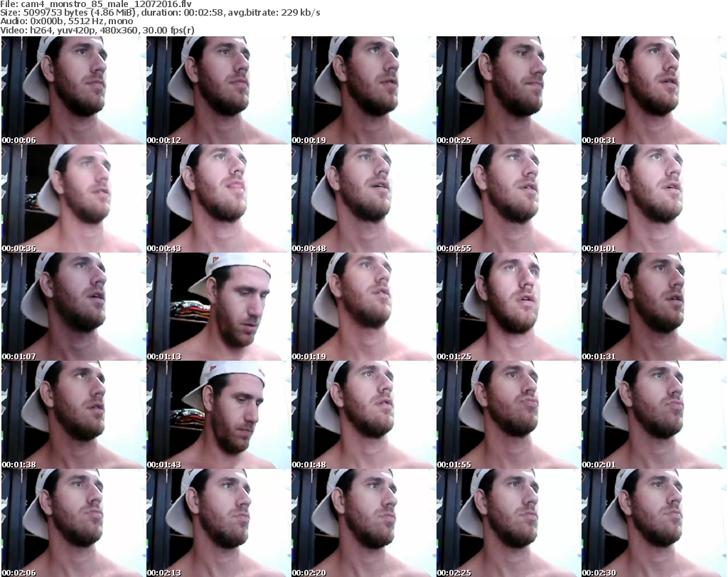Screen dimensions: 728x577
Task: Choose the thumbnail stamped 00:02:06
Action: 73,523
